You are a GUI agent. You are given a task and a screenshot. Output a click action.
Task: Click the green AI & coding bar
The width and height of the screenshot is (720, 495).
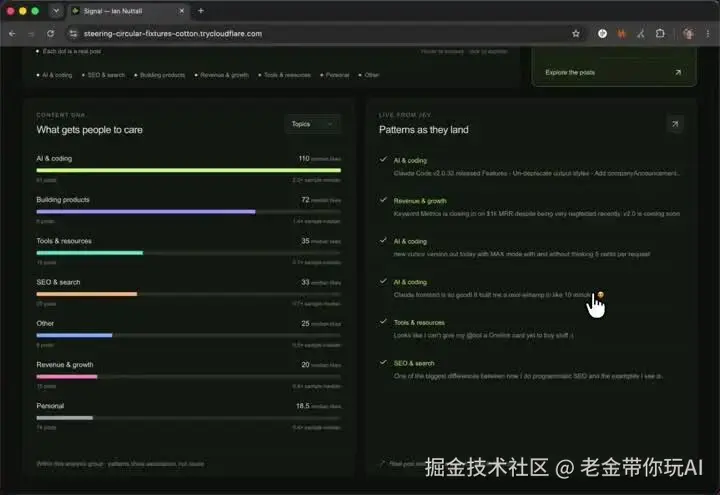(x=189, y=170)
